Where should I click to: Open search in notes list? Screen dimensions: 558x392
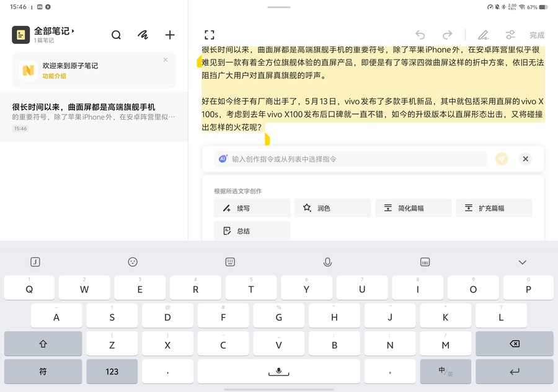point(116,35)
